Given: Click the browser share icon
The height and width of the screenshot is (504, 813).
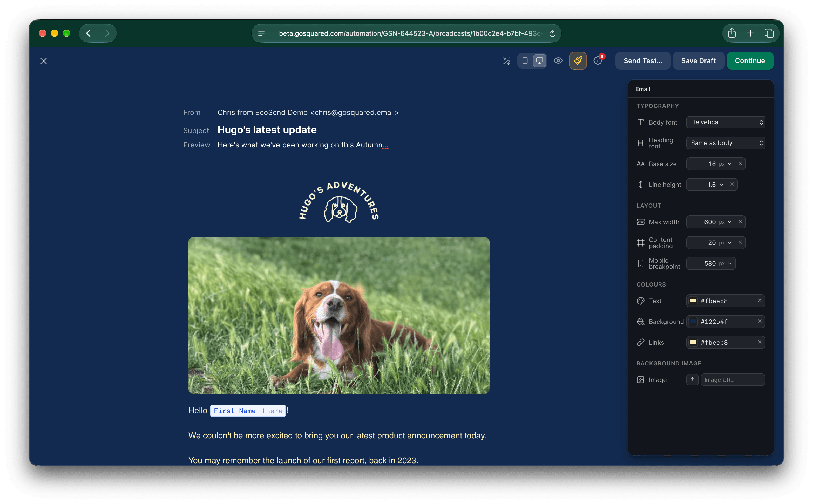Looking at the screenshot, I should [731, 33].
